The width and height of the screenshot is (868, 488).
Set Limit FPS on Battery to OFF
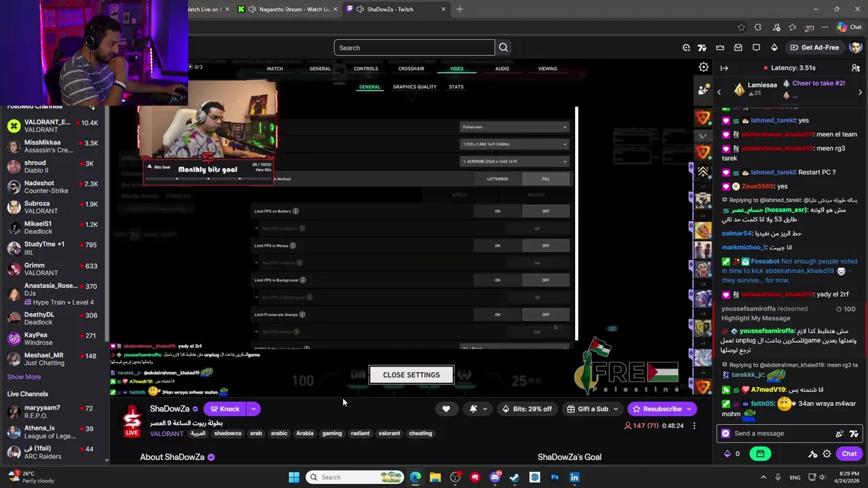click(x=546, y=211)
